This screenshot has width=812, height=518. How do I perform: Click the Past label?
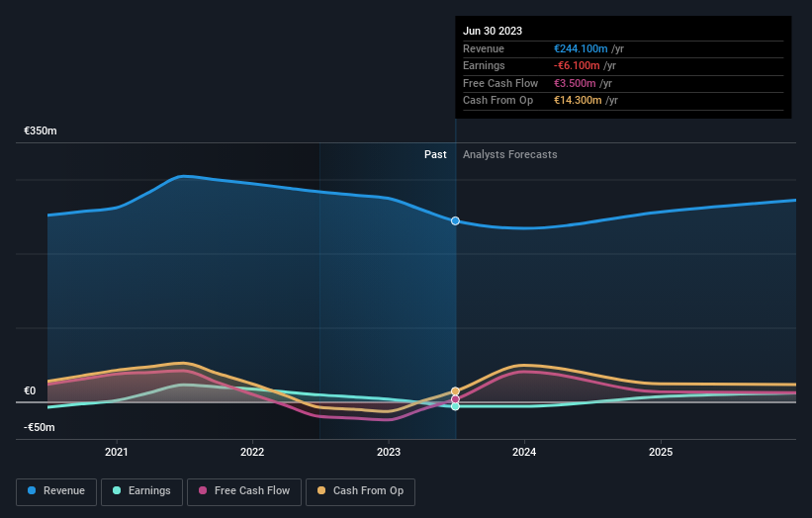click(435, 155)
